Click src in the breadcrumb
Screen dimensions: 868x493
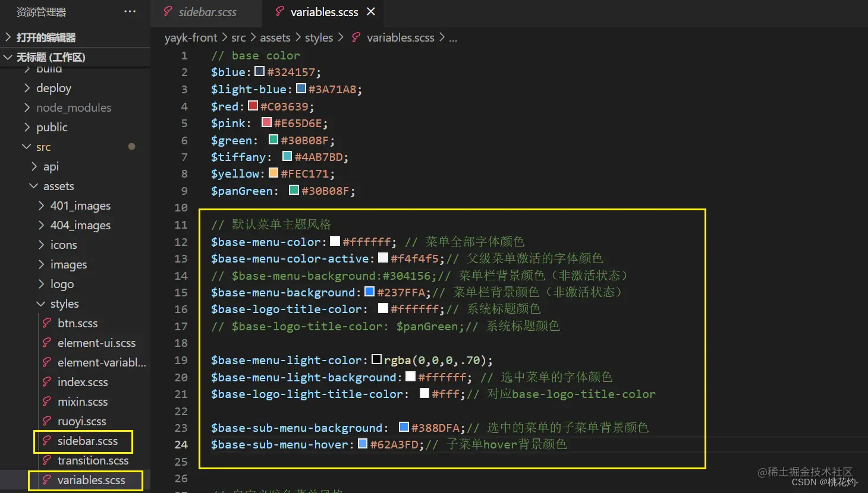[238, 37]
